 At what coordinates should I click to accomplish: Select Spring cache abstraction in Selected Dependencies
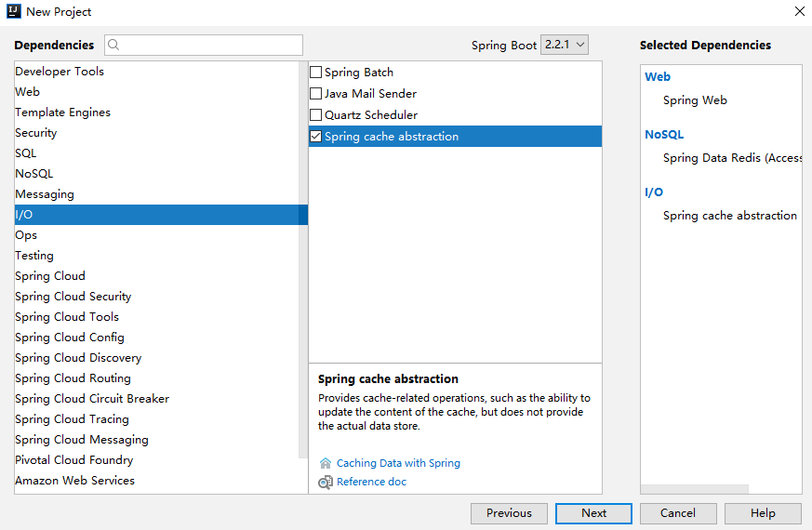(729, 216)
